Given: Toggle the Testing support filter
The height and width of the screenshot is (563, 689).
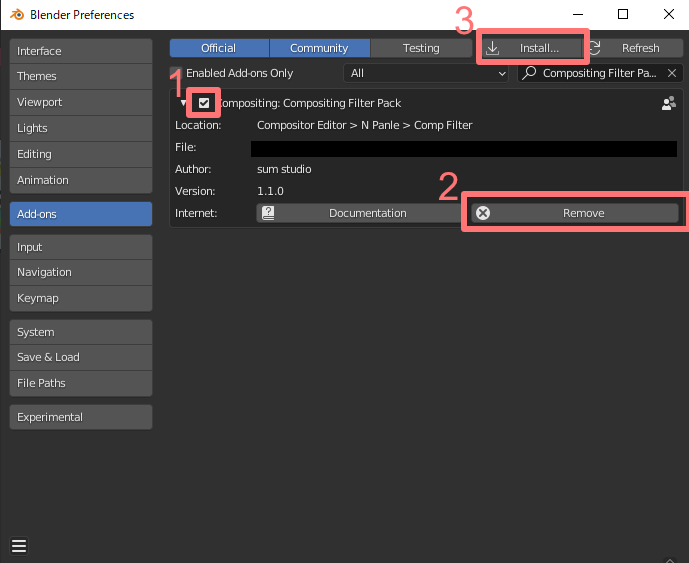Looking at the screenshot, I should point(421,48).
